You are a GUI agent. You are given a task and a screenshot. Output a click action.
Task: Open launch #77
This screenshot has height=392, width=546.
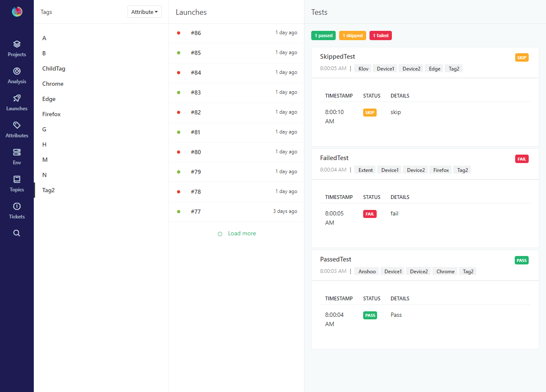236,212
